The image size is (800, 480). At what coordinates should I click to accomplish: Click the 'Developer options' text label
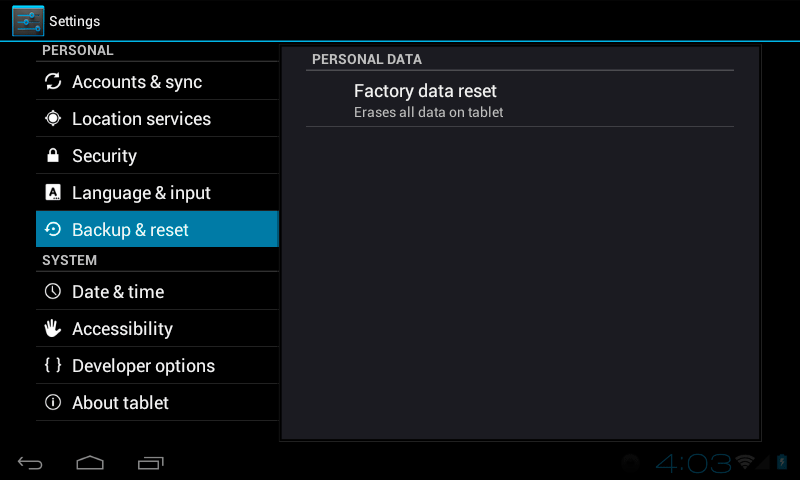(x=143, y=366)
